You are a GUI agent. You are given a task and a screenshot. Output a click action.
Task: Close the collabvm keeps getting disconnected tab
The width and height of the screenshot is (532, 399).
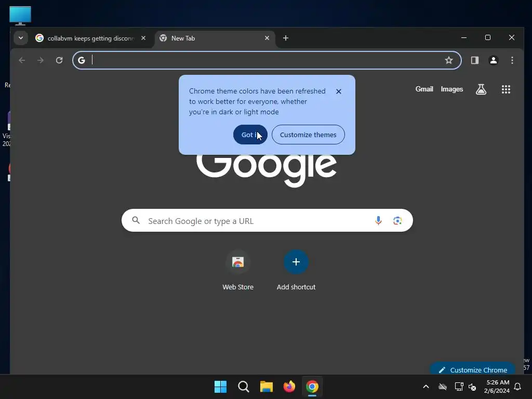point(143,38)
